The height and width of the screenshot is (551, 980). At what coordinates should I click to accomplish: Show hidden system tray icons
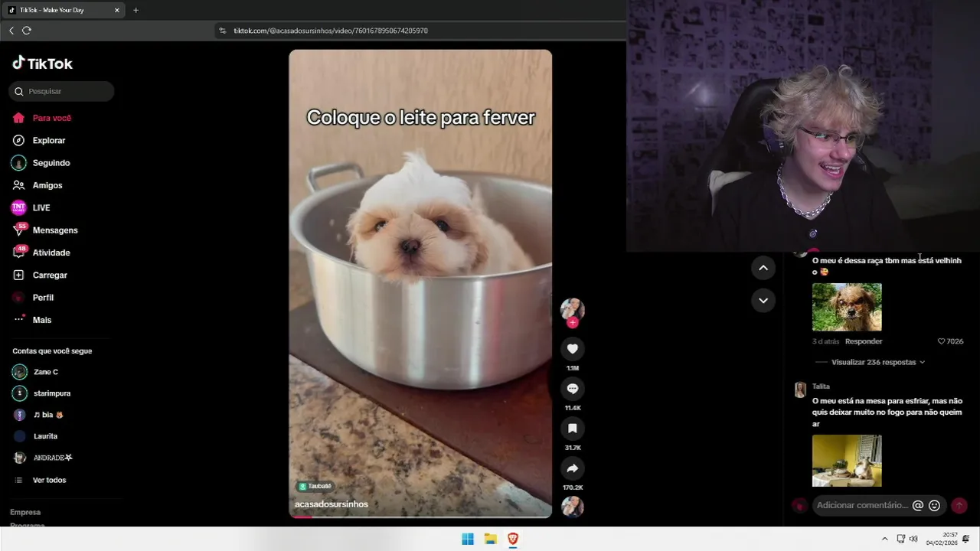[x=885, y=539]
